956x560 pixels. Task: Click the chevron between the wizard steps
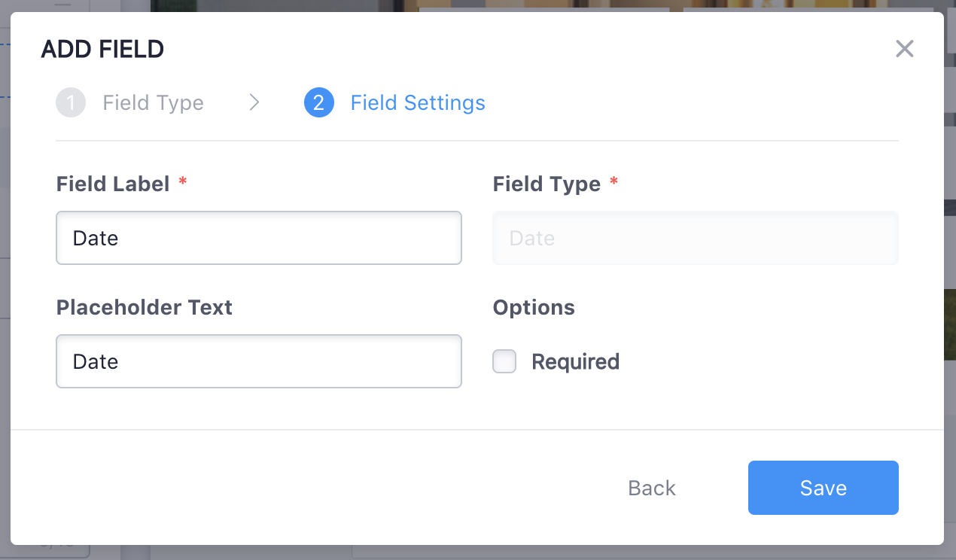[x=254, y=102]
